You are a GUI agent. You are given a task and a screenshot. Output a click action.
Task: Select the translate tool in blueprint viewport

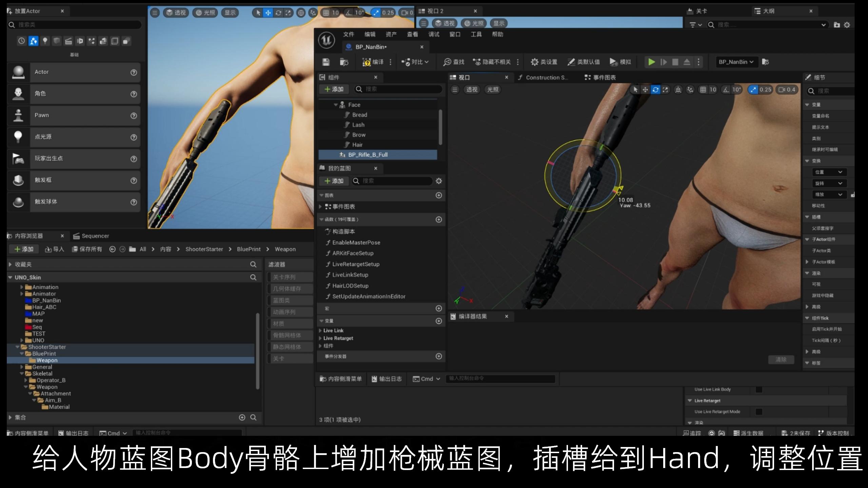pyautogui.click(x=645, y=90)
